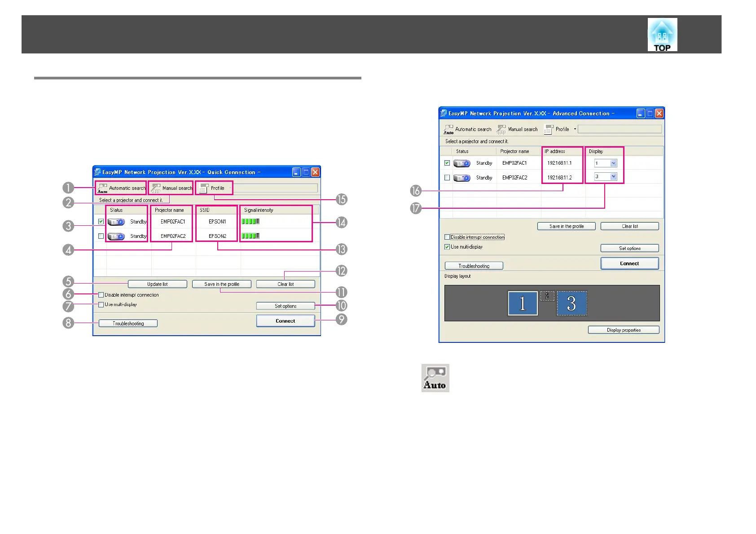Click projector icon for EMP02FAC1 in Quick Connection
The image size is (756, 534).
[x=116, y=222]
